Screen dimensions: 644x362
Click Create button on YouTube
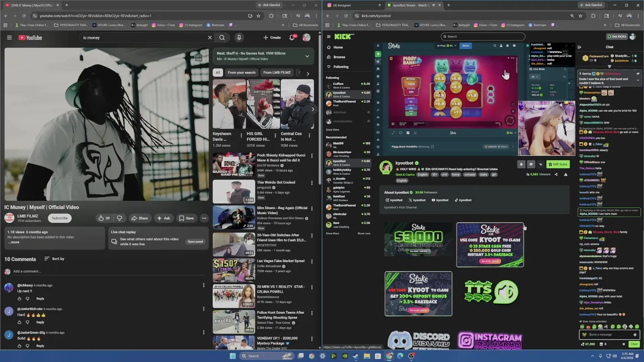pyautogui.click(x=272, y=38)
